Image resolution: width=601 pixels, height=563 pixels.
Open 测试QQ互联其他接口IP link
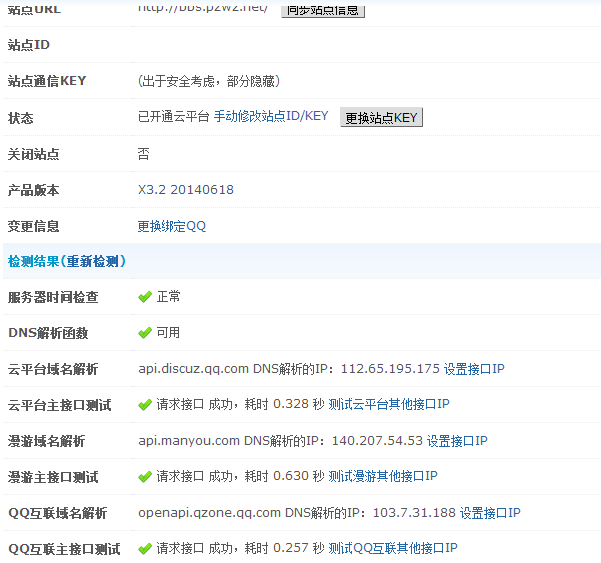tap(393, 548)
